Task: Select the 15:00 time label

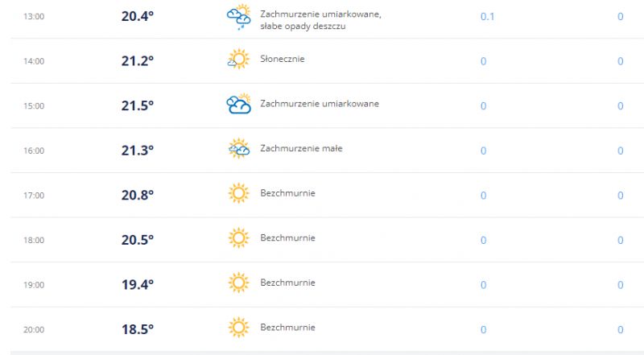Action: 34,106
